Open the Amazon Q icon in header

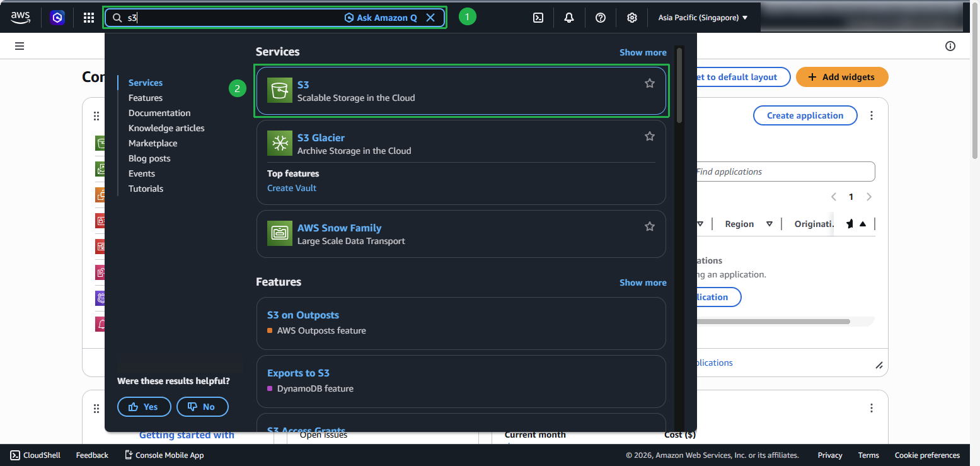[57, 18]
